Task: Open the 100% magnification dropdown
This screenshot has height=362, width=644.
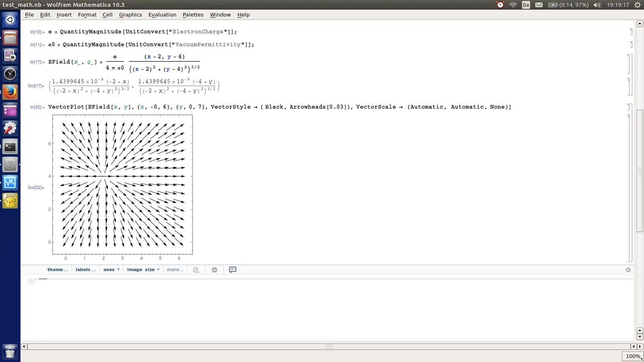Action: pos(633,356)
